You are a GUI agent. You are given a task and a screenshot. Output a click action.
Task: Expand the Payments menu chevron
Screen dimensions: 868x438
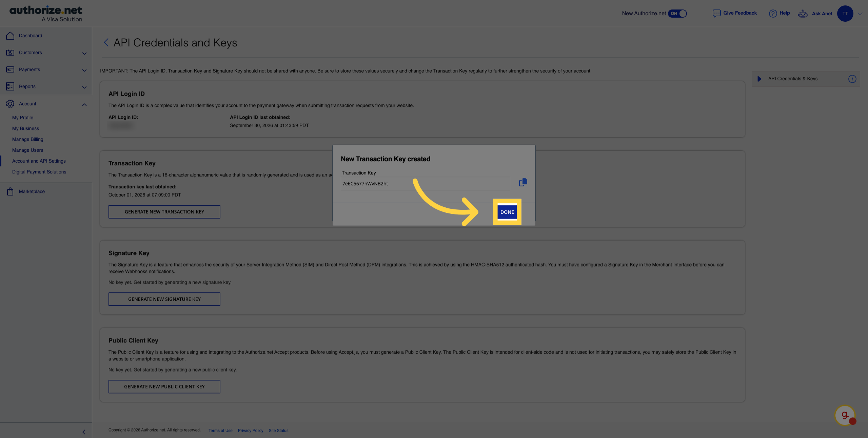pyautogui.click(x=84, y=70)
